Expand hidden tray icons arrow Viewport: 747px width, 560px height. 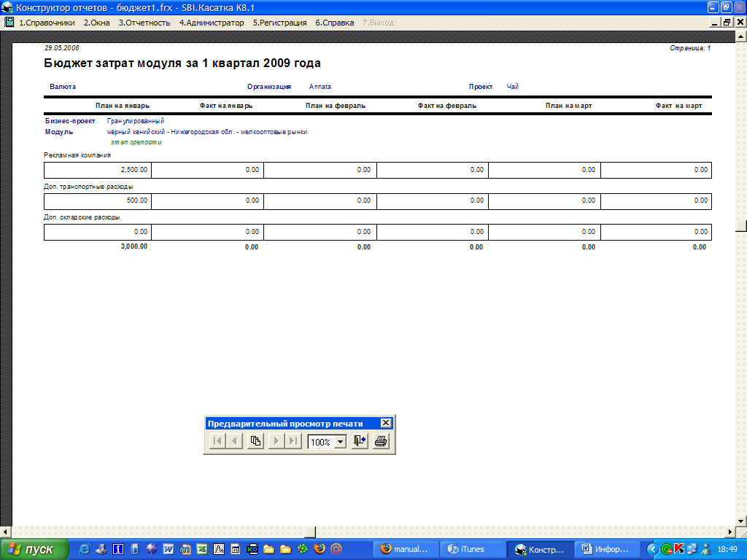coord(653,550)
